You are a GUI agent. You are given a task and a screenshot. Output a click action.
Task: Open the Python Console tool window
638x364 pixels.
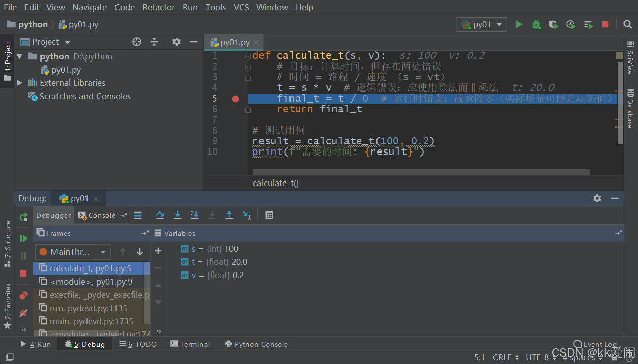pos(256,344)
